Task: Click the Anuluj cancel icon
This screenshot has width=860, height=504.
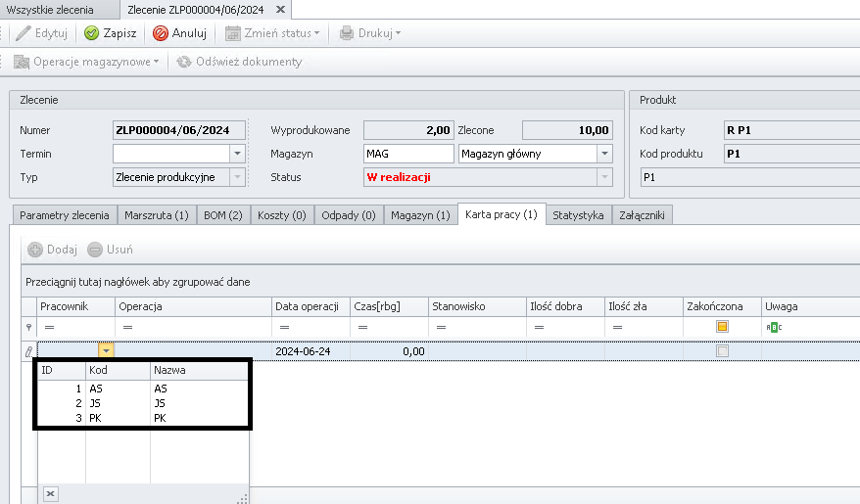Action: (x=161, y=33)
